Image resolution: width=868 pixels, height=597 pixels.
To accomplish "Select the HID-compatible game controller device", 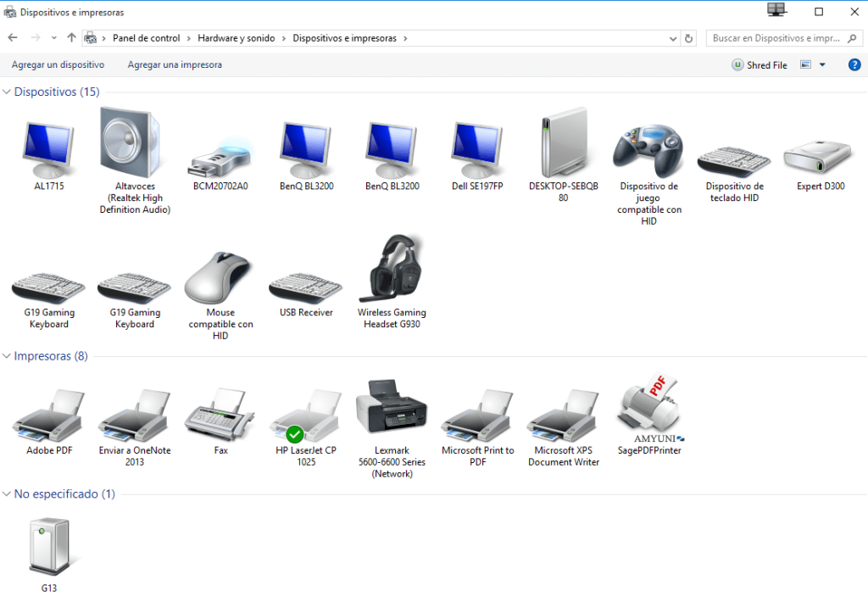I will point(648,175).
